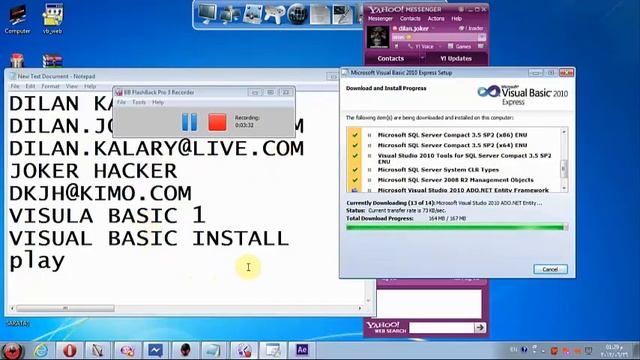Launch Opera browser from taskbar
The height and width of the screenshot is (360, 640).
pyautogui.click(x=70, y=351)
